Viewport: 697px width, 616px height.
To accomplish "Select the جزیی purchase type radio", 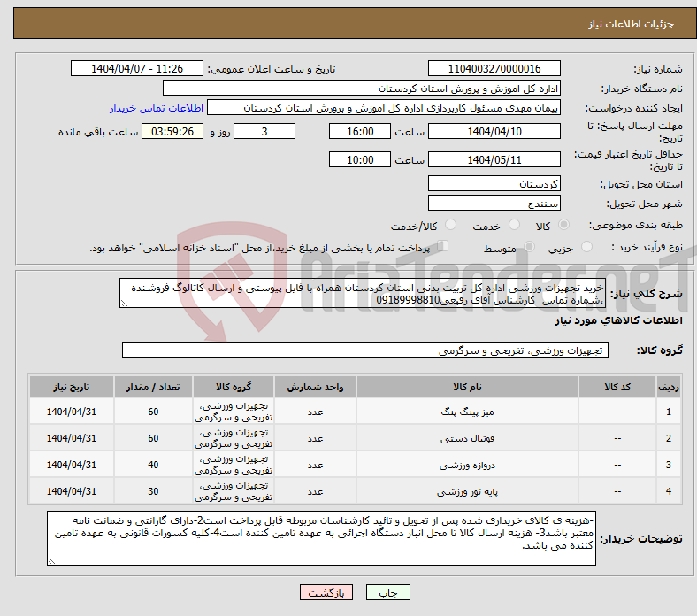I will pos(586,247).
